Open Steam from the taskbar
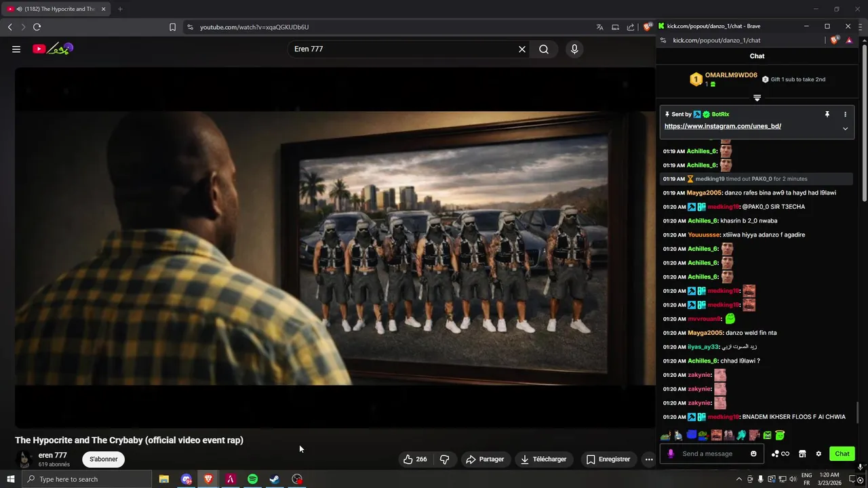 (275, 479)
